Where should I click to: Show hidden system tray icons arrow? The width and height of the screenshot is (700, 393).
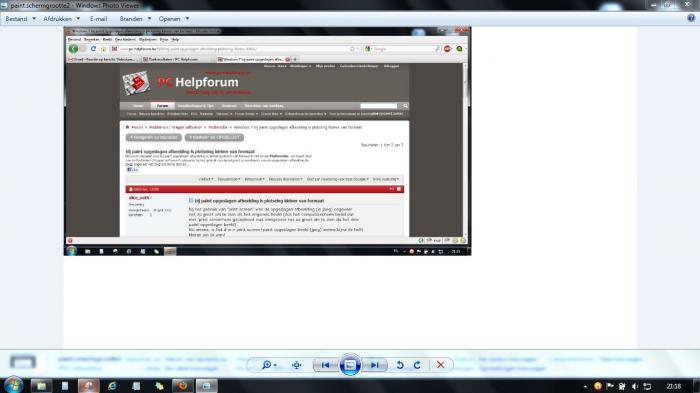(585, 386)
